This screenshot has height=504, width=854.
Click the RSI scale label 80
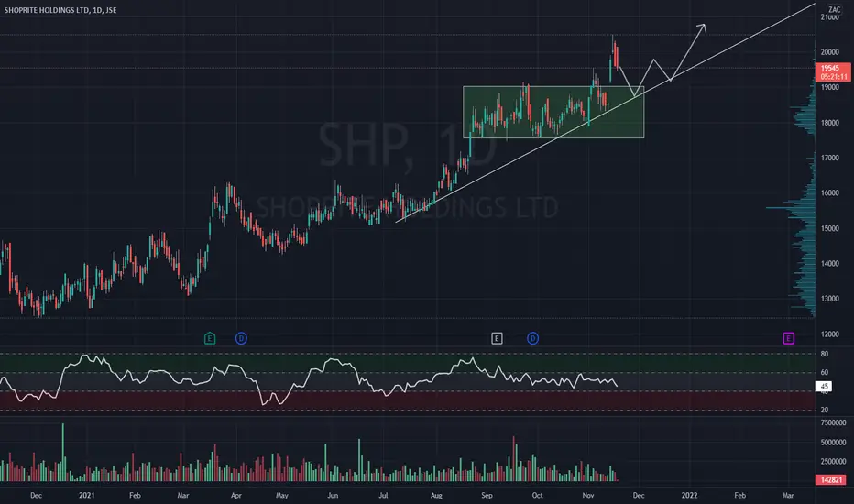(825, 354)
